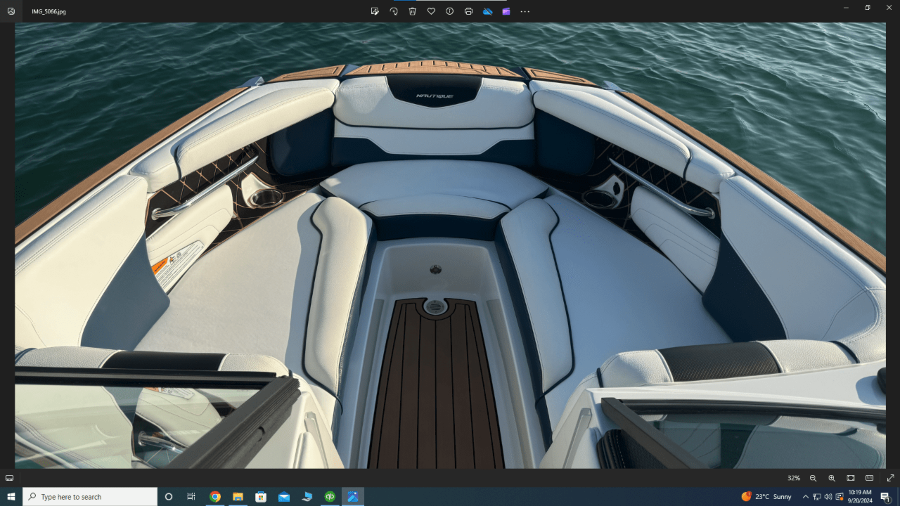Open the weather widget showing 23°C Sunny
900x506 pixels.
tap(766, 497)
